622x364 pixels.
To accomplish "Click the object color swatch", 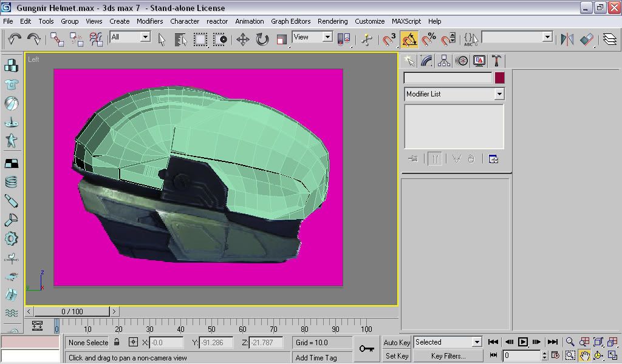I will click(x=499, y=78).
